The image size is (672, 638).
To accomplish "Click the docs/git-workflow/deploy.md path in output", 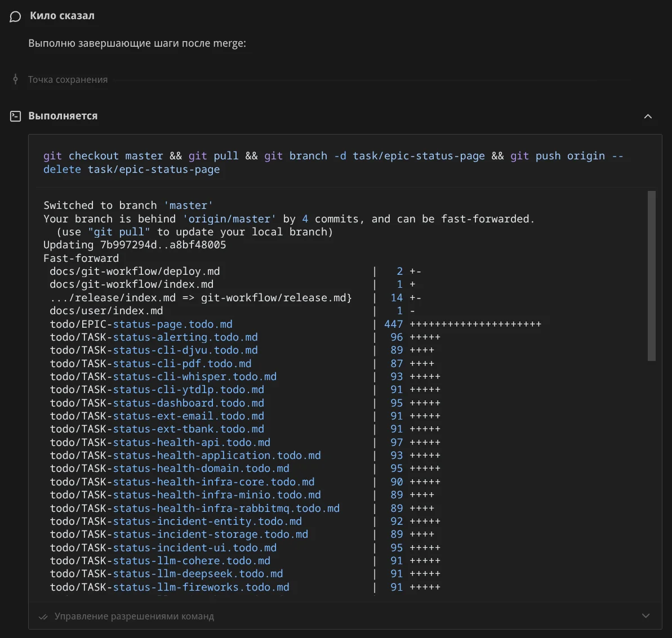I will (135, 271).
